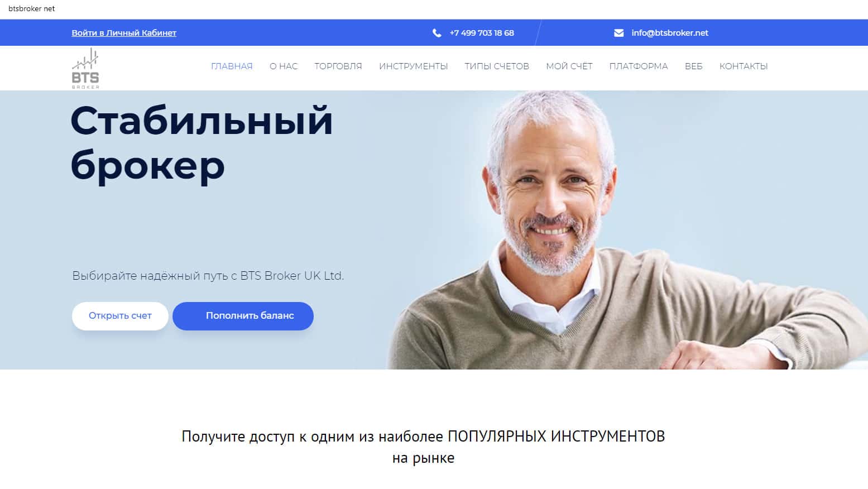Open the ТИПЫ СЧЕТОВ menu item
Screen dimensions: 868x489
[x=497, y=66]
